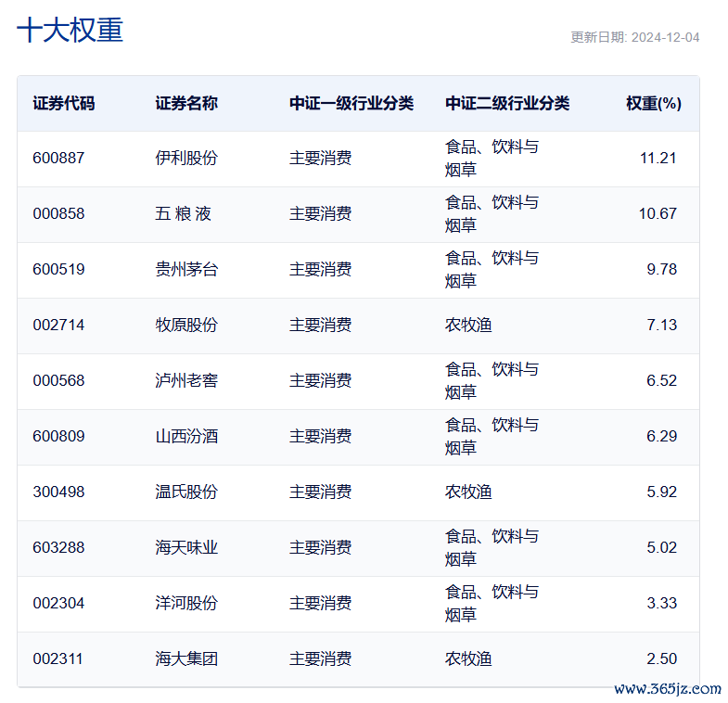Click weight value 9.78
728x703 pixels.
[x=661, y=269]
